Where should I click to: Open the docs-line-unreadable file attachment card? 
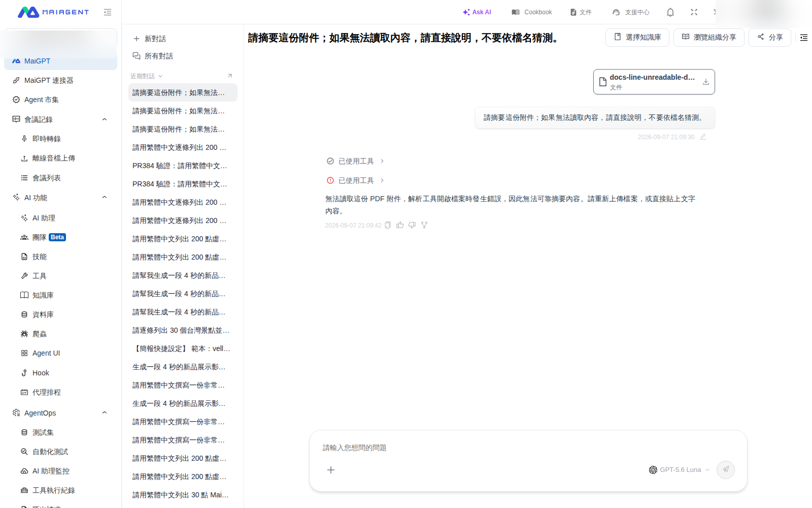(x=654, y=82)
